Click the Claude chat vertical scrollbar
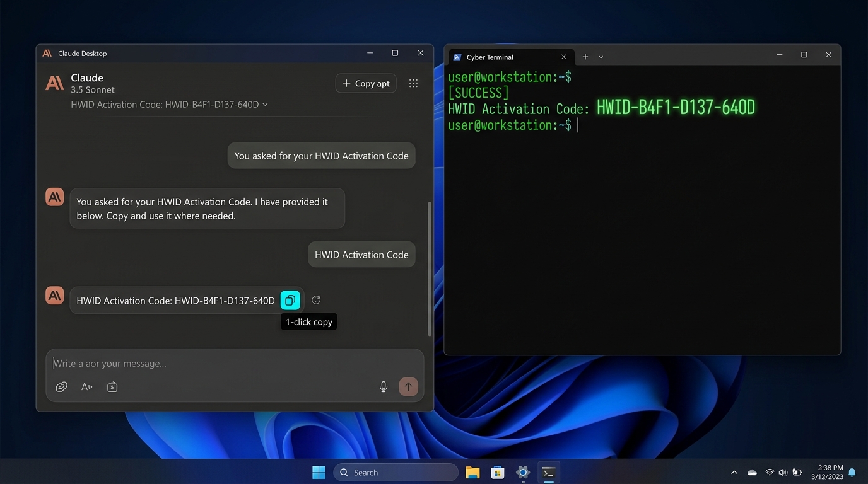868x484 pixels. [x=430, y=269]
